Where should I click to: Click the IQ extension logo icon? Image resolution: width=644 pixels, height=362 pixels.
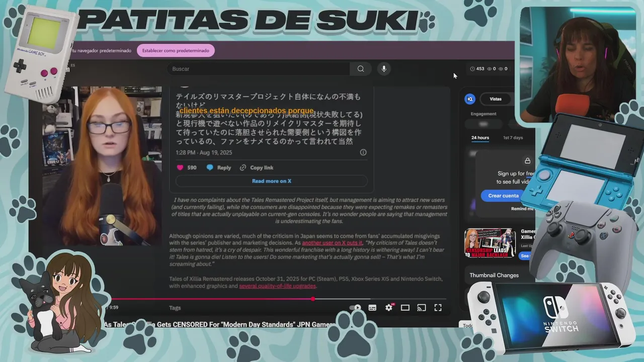470,99
